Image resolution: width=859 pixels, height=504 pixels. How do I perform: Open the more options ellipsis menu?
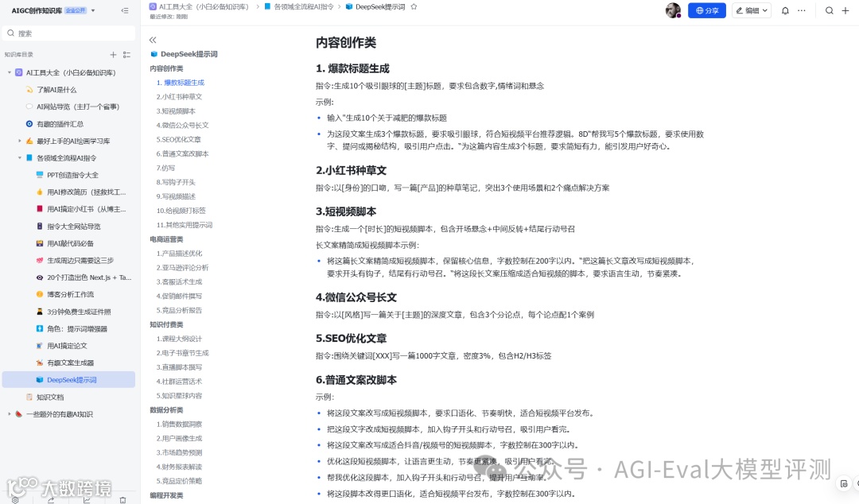pos(802,10)
